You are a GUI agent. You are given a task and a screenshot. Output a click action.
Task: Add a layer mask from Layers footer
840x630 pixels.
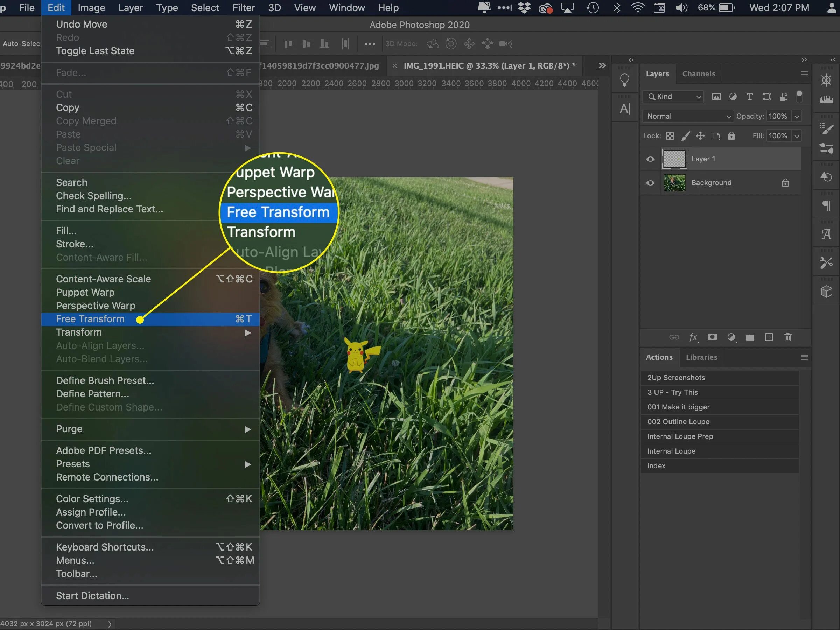[x=712, y=337]
